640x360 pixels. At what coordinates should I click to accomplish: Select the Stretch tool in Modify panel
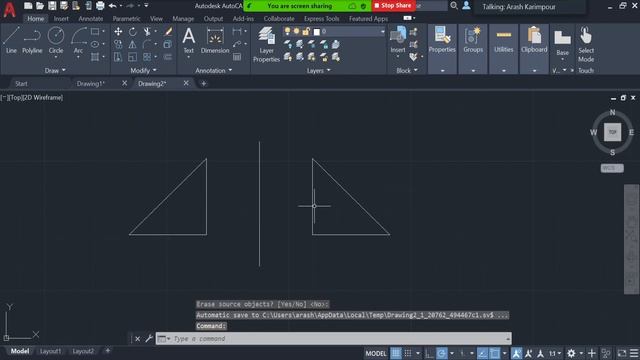(x=118, y=57)
